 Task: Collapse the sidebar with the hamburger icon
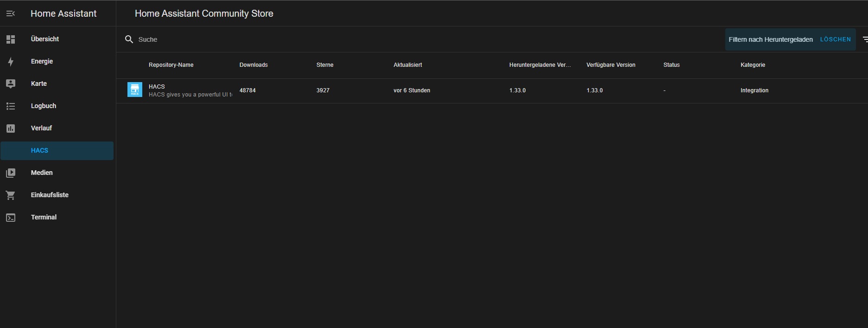pos(11,13)
